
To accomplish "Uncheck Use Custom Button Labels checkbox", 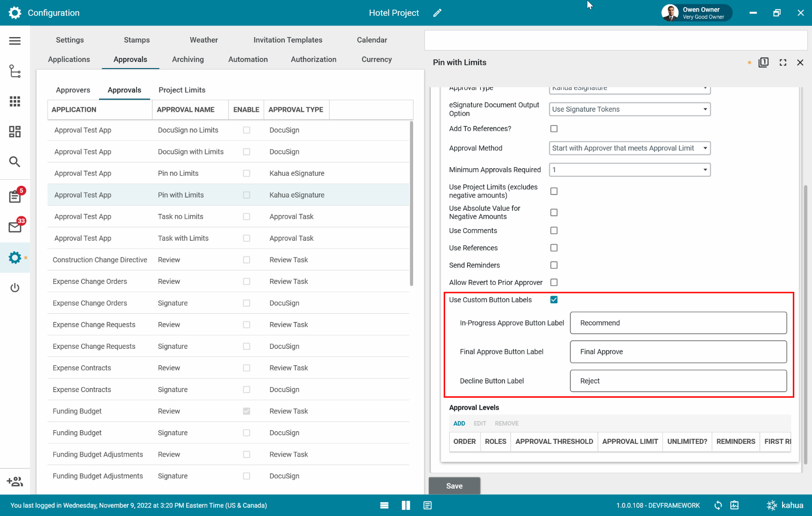I will pos(554,300).
